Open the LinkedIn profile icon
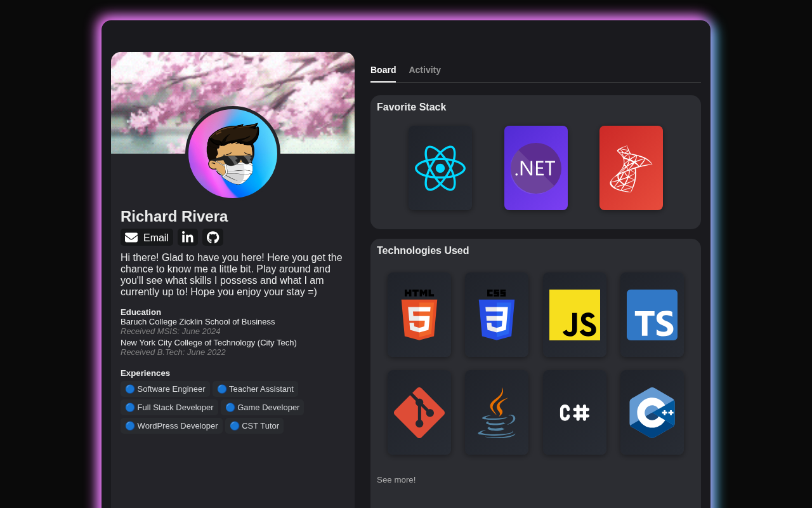This screenshot has height=508, width=812. click(188, 237)
